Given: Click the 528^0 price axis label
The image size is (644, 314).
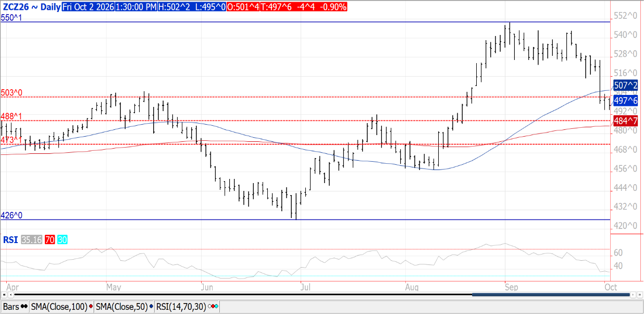Looking at the screenshot, I should pos(626,54).
